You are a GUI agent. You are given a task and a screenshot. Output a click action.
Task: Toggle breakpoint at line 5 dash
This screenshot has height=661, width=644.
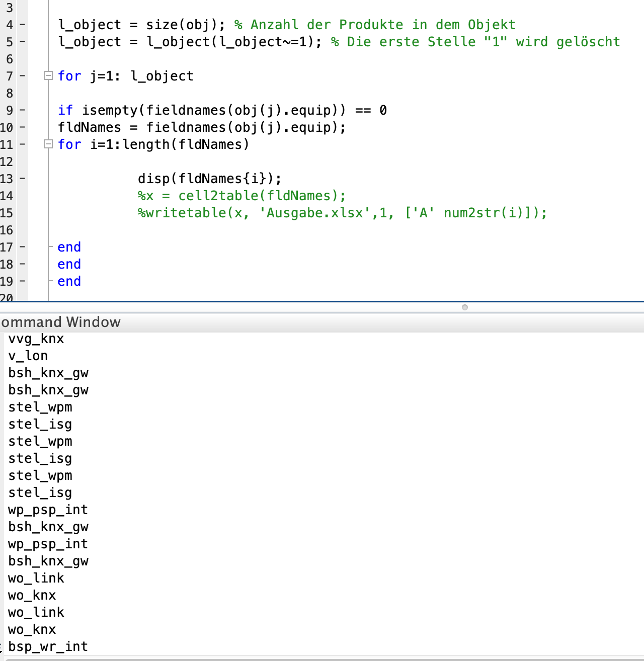click(x=22, y=42)
